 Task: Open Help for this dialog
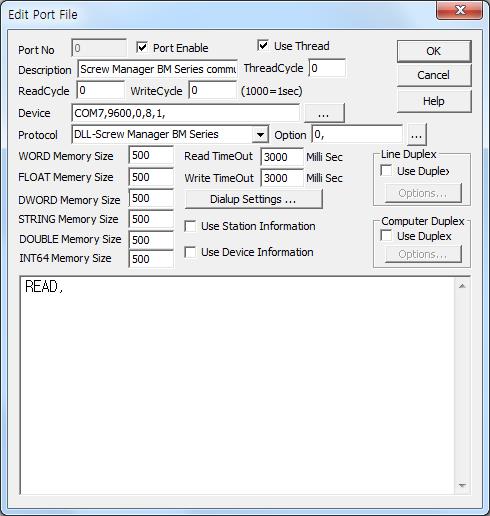coord(434,101)
